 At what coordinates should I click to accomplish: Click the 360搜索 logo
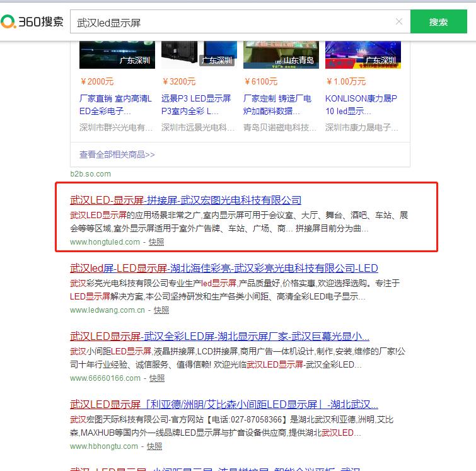[x=32, y=21]
